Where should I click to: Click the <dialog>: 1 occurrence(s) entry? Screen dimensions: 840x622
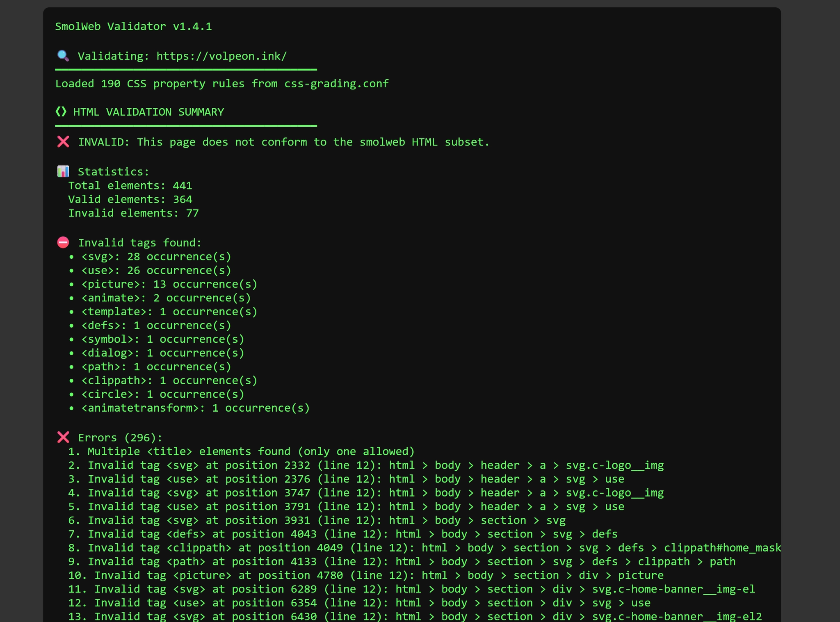162,353
